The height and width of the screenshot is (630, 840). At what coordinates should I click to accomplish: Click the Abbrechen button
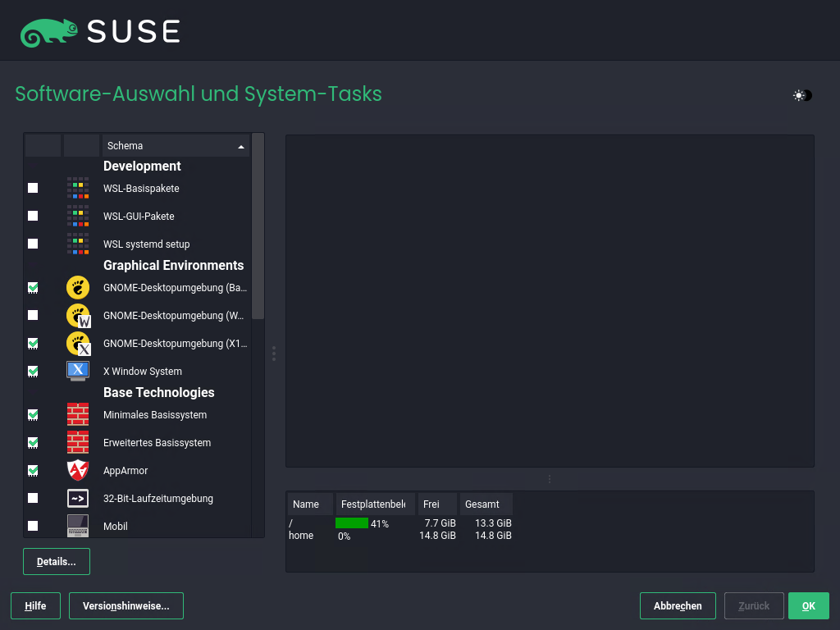[678, 605]
